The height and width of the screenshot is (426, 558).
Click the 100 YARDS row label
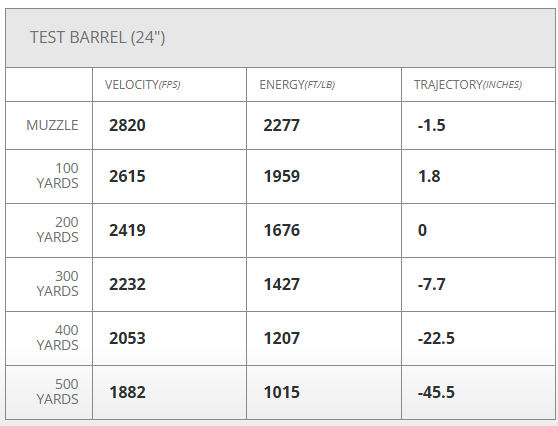[57, 176]
